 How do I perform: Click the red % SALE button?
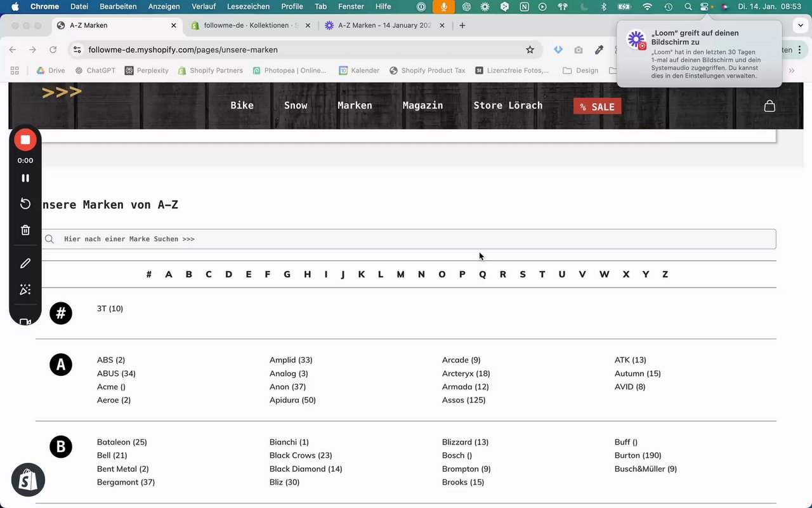tap(597, 106)
